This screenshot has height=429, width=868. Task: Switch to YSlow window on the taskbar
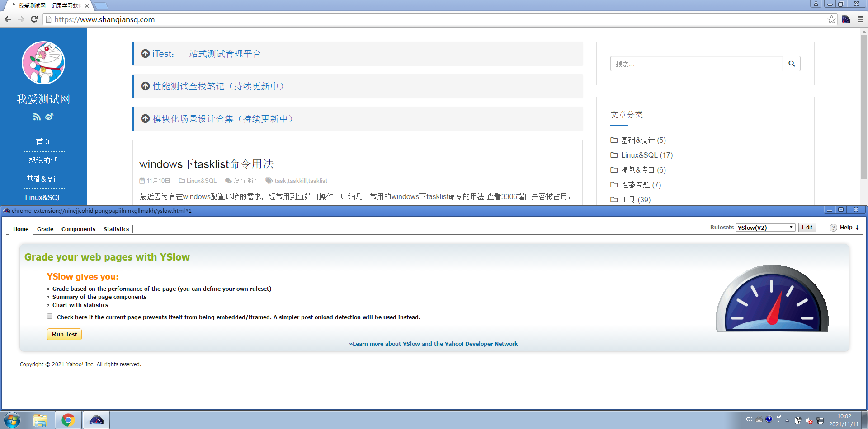(x=97, y=420)
